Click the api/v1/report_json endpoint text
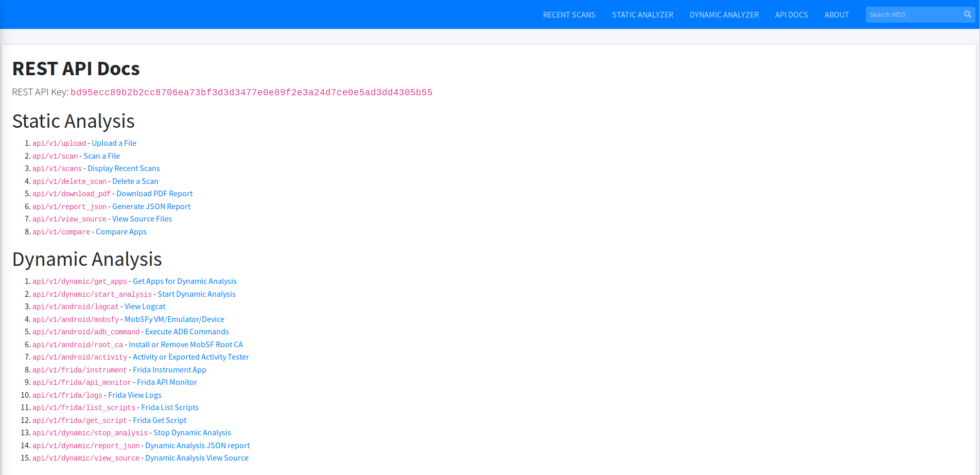This screenshot has width=980, height=475. pyautogui.click(x=69, y=207)
